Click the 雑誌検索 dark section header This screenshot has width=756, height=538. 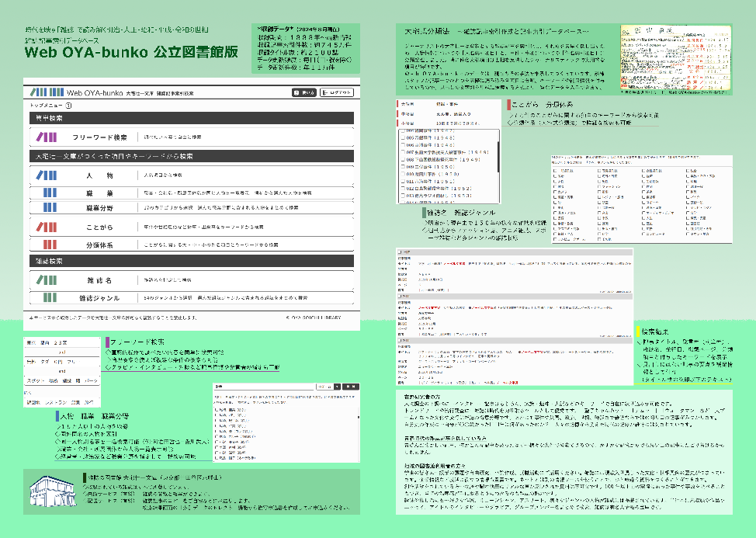coord(192,261)
